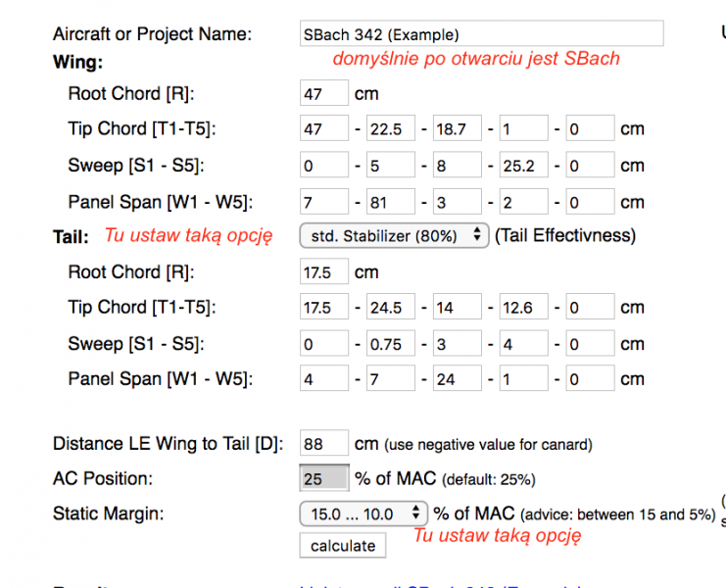Click the Tail Tip Chord 24.5 field
The image size is (726, 588).
(390, 308)
